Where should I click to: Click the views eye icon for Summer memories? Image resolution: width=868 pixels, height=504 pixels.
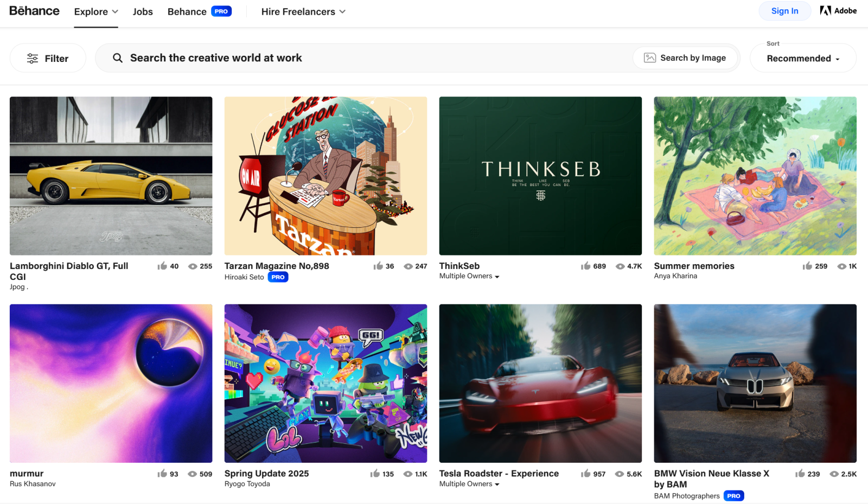842,266
